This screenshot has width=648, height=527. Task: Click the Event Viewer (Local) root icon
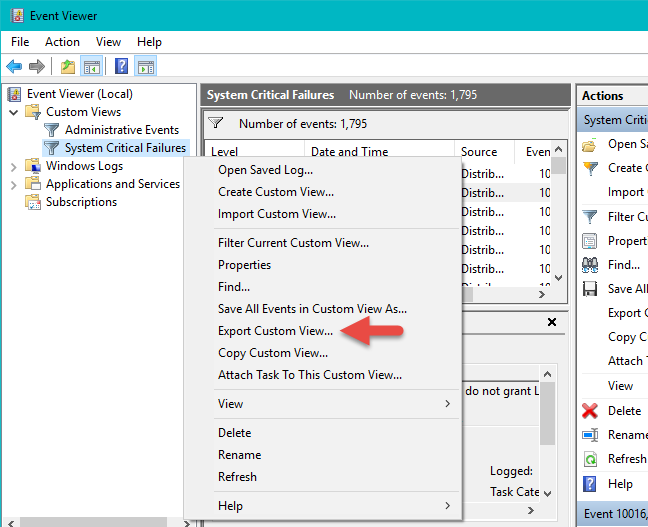[x=14, y=94]
